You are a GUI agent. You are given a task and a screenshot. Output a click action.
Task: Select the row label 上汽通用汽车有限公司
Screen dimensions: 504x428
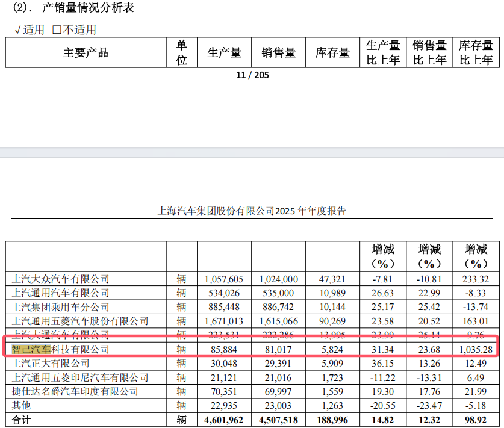click(60, 293)
